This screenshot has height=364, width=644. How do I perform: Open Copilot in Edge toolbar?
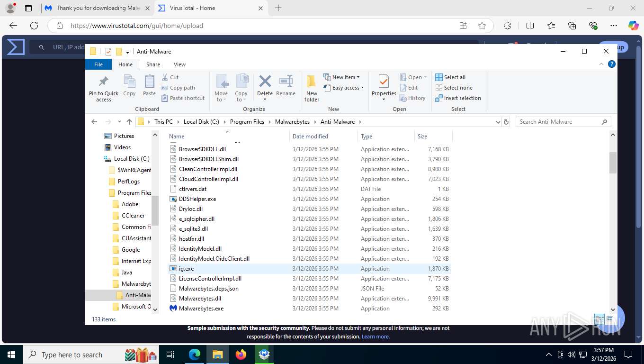[x=634, y=26]
